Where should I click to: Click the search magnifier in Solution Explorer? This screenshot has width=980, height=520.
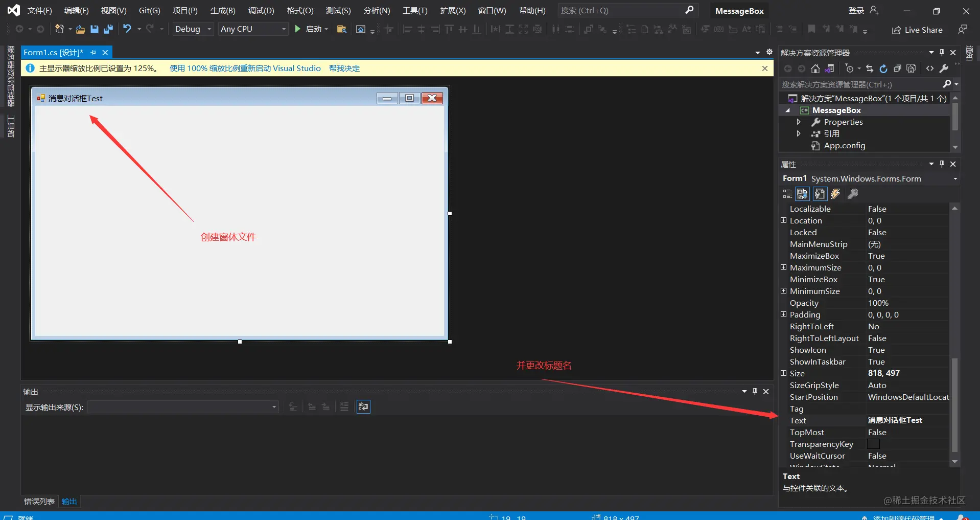tap(947, 84)
